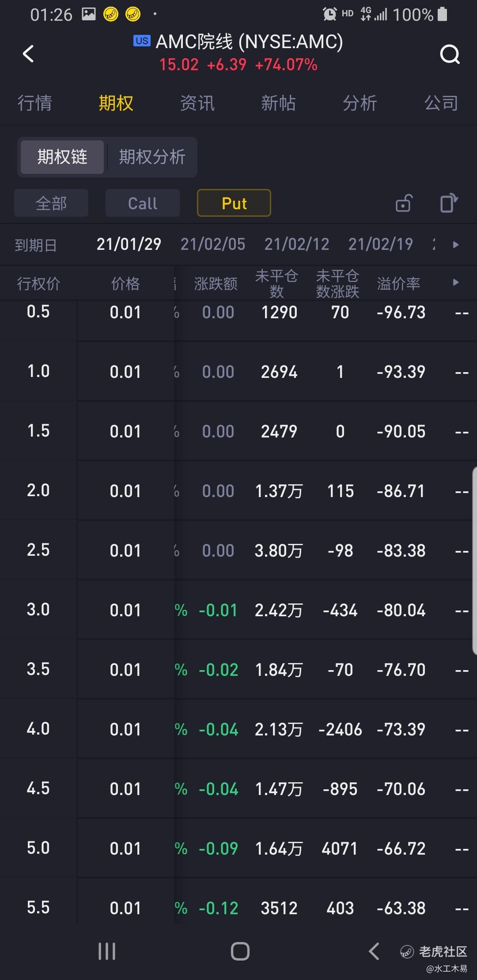The width and height of the screenshot is (477, 980).
Task: Open the 期权分析 view
Action: click(x=152, y=157)
